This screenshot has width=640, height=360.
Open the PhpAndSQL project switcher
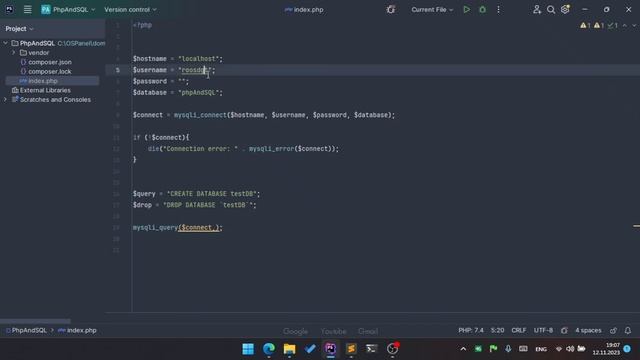(x=68, y=9)
